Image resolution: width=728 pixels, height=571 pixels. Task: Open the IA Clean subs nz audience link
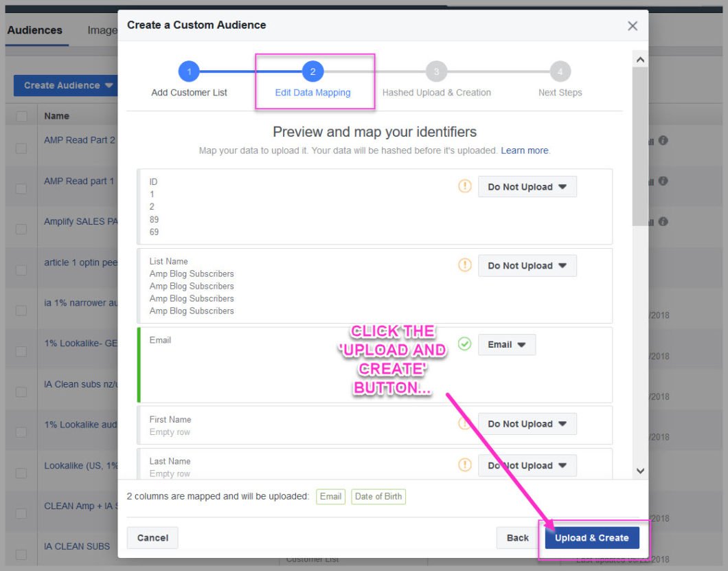point(81,384)
